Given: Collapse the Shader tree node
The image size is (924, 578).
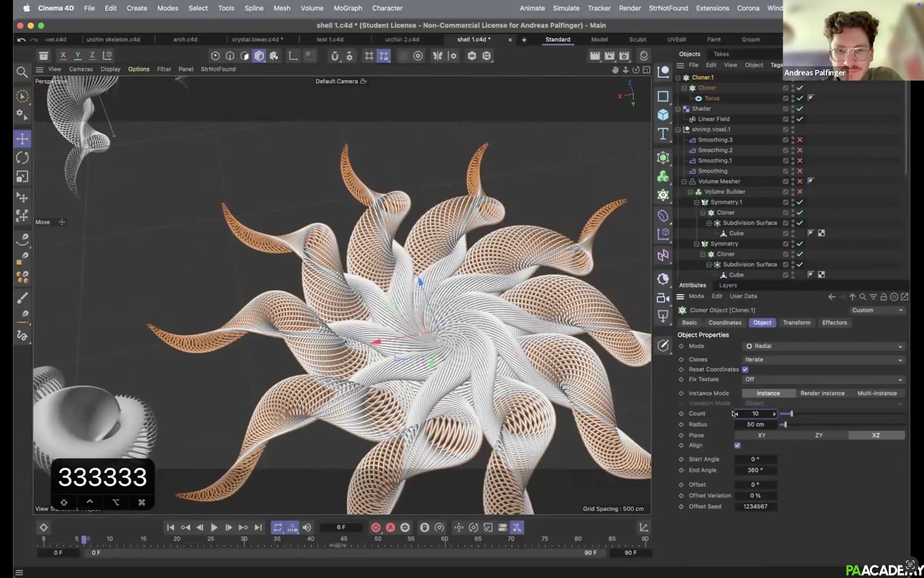Looking at the screenshot, I should click(x=678, y=109).
